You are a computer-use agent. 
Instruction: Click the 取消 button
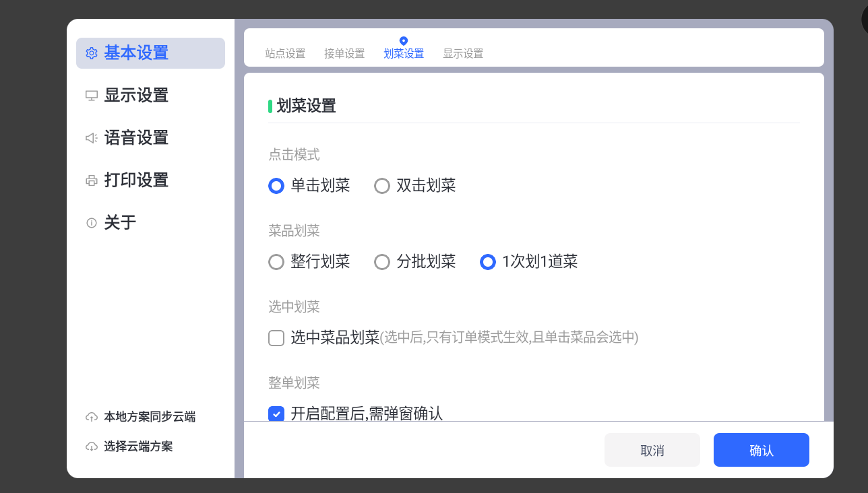[x=652, y=451]
